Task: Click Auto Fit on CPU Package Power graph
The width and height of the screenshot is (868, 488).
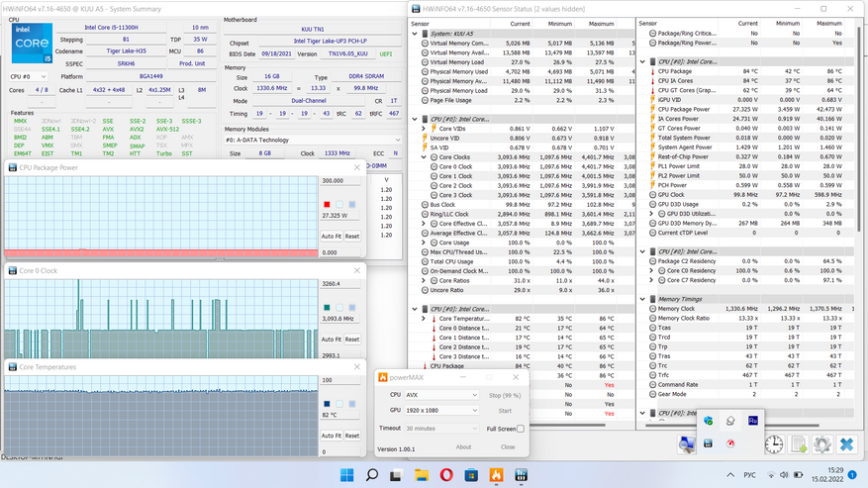Action: (x=332, y=237)
